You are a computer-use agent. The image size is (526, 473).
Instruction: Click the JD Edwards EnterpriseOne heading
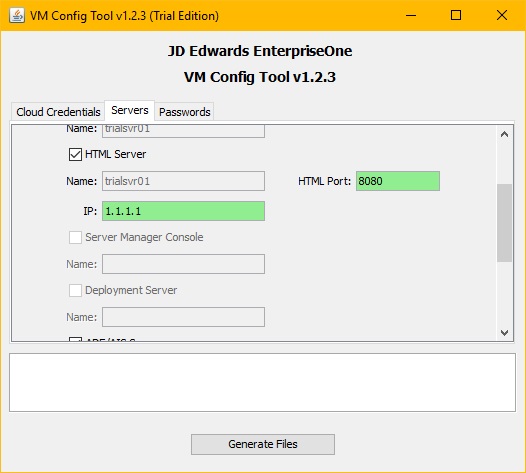click(x=260, y=51)
